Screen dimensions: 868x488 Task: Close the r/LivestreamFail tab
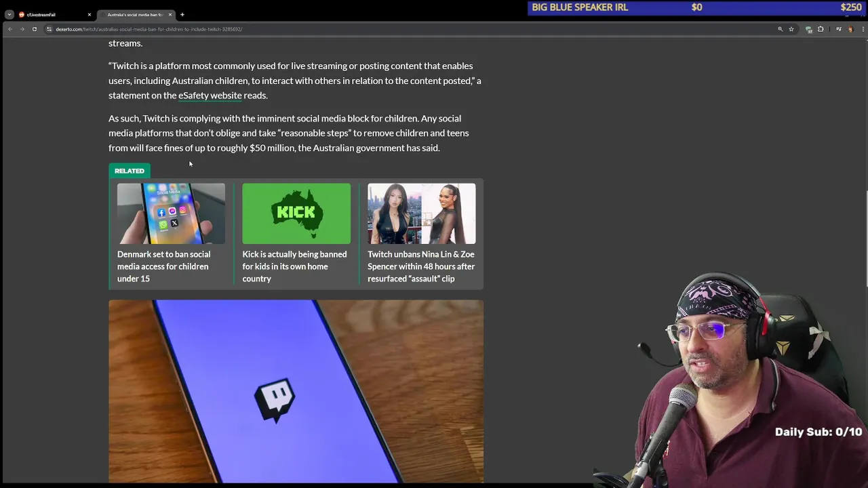click(89, 14)
